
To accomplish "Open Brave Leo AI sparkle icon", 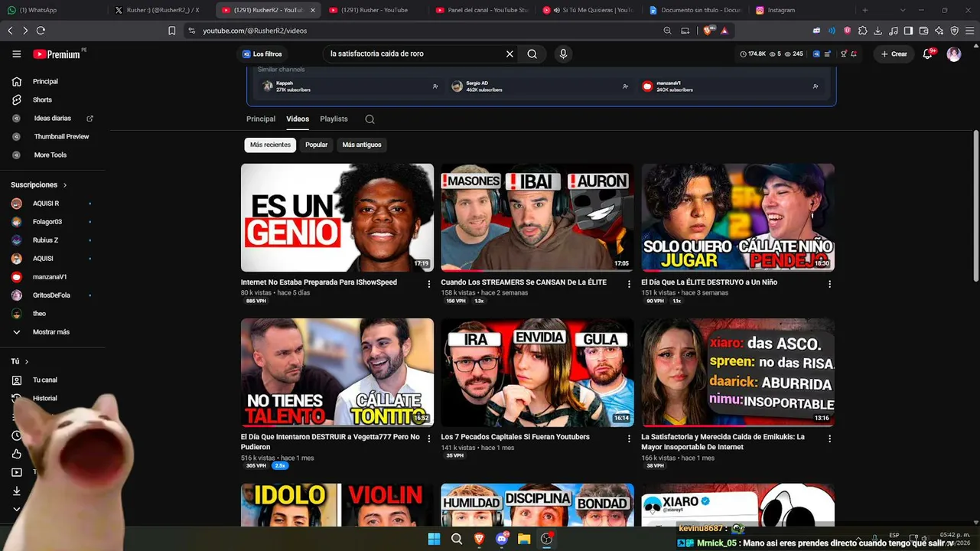I will coord(939,31).
